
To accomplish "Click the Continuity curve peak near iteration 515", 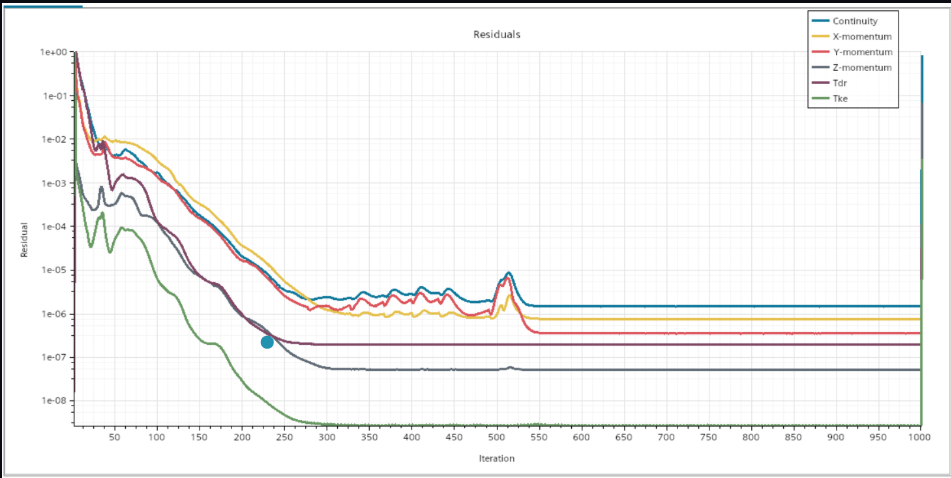I will 509,273.
